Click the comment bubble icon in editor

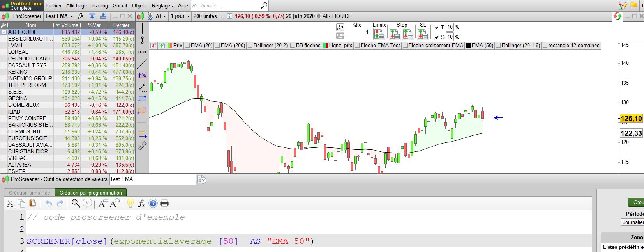87,203
